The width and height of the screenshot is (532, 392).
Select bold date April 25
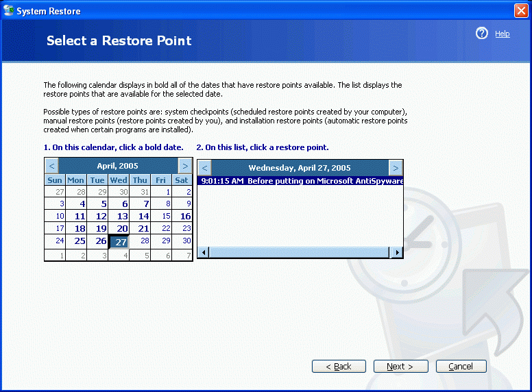tap(76, 241)
